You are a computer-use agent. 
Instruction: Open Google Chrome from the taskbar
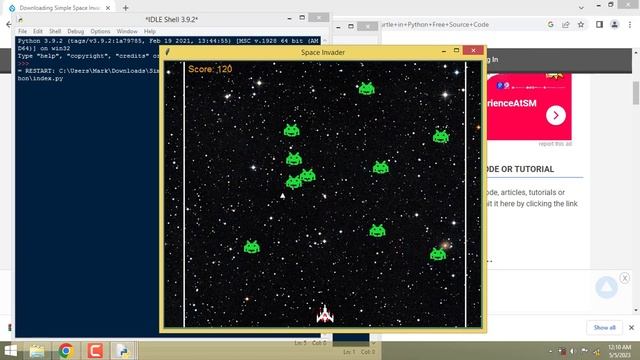[x=66, y=351]
